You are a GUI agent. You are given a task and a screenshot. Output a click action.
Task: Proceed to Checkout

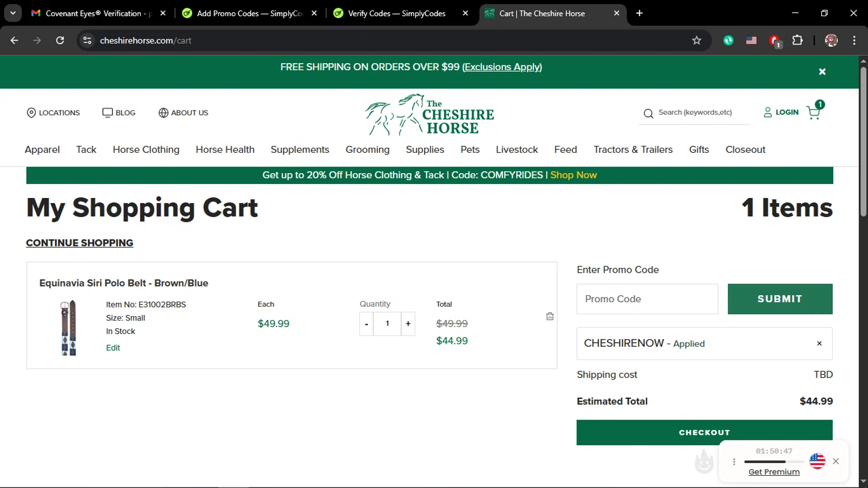[x=704, y=432]
